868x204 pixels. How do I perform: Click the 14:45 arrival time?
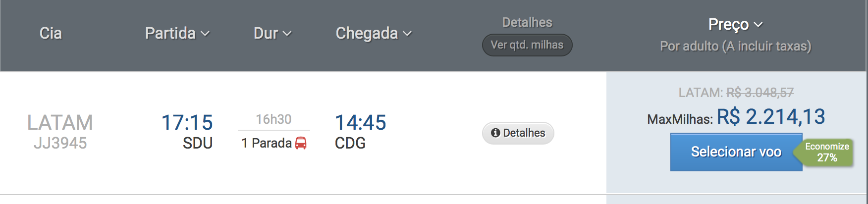[361, 122]
